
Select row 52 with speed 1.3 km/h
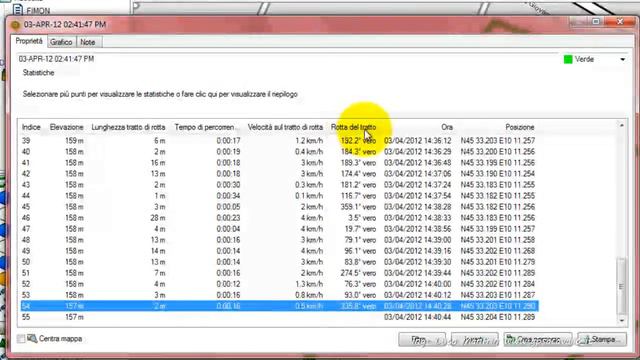pos(280,284)
